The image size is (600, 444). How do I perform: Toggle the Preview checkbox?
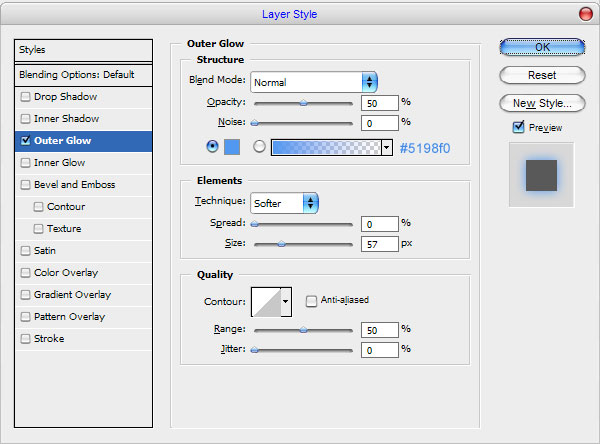(x=518, y=127)
